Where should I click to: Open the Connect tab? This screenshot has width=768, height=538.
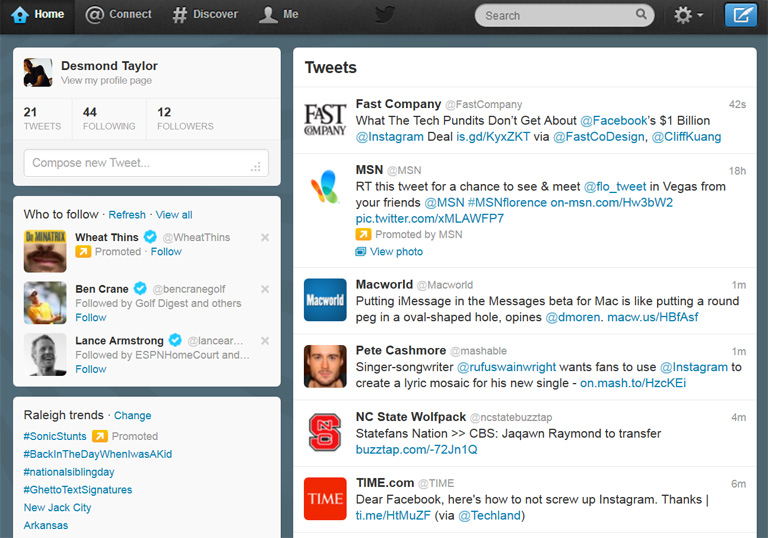[x=119, y=15]
